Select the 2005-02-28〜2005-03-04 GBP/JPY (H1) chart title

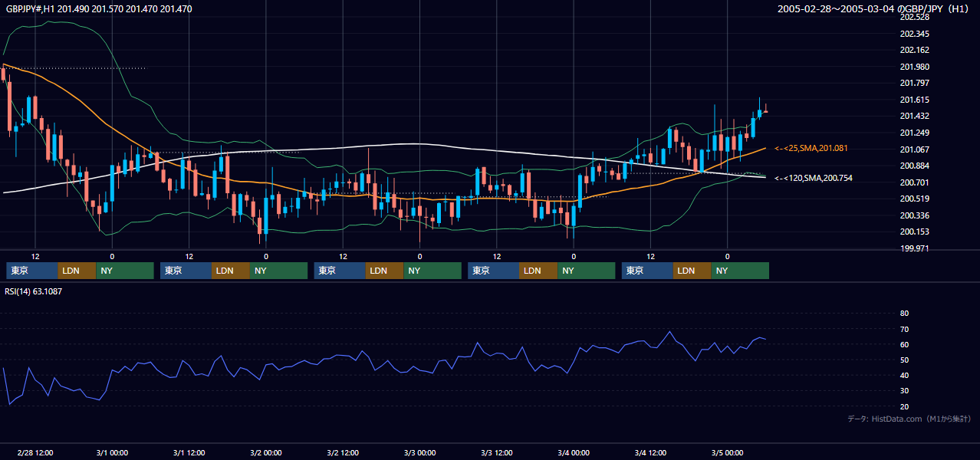tap(874, 9)
